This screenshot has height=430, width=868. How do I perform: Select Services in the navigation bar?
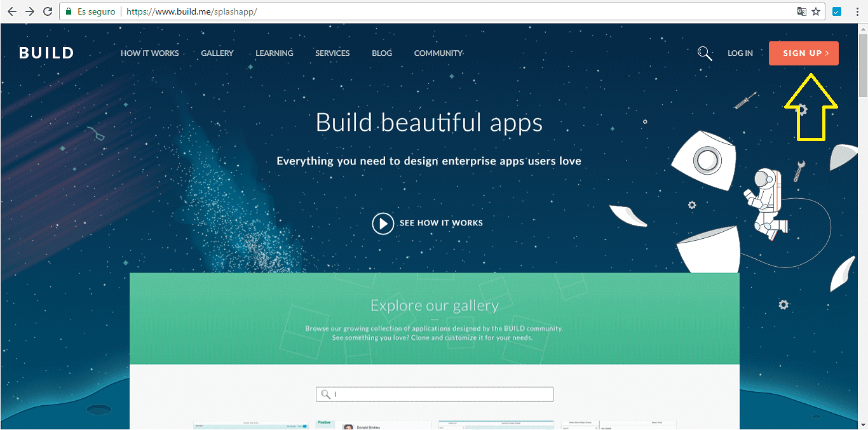pos(332,53)
